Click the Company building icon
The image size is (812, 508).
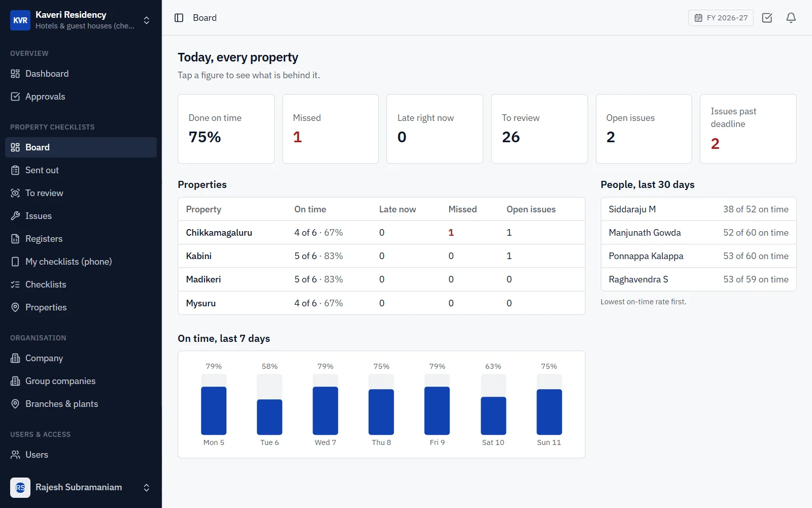tap(15, 358)
